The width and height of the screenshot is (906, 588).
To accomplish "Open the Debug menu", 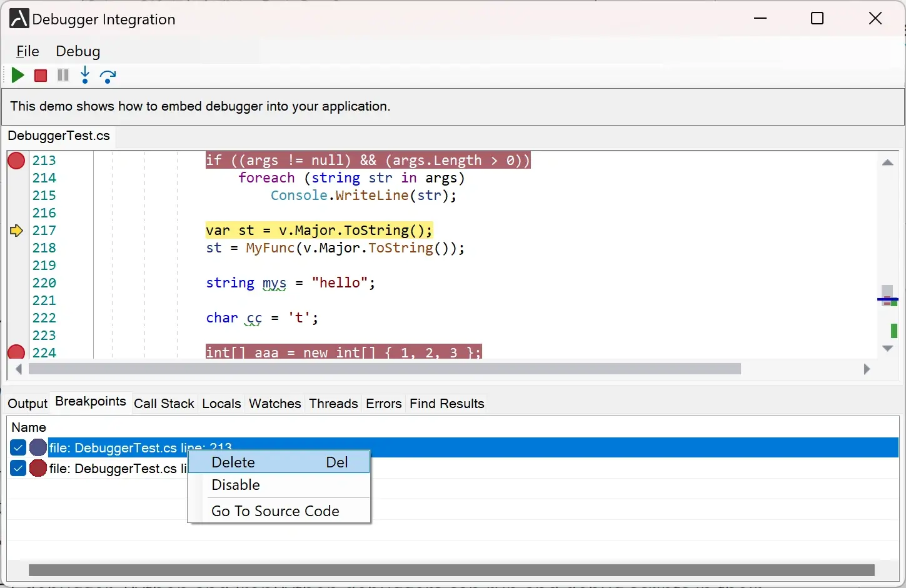I will [x=78, y=51].
